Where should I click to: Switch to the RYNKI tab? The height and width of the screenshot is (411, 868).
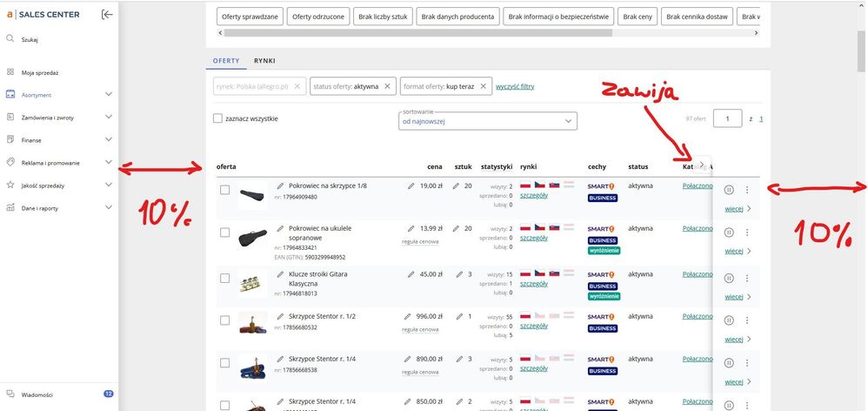pyautogui.click(x=264, y=62)
